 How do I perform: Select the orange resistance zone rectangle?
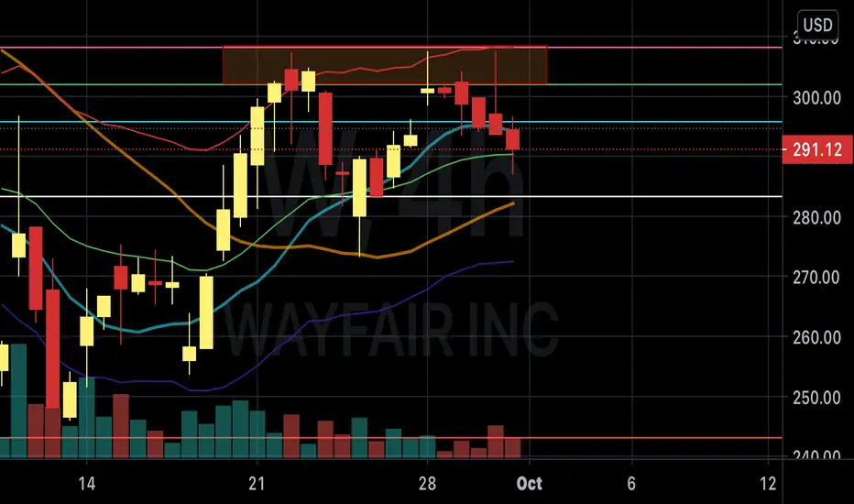[385, 65]
